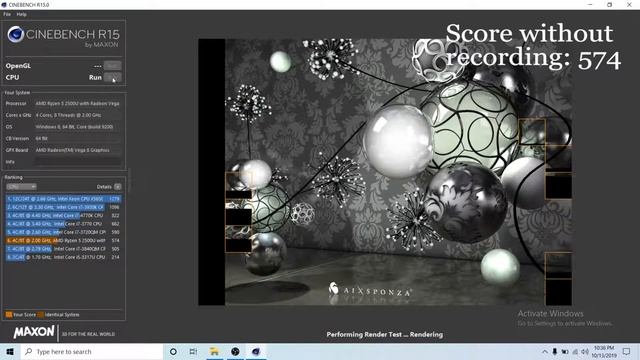Click the taskbar search box
The width and height of the screenshot is (640, 360).
(x=92, y=351)
